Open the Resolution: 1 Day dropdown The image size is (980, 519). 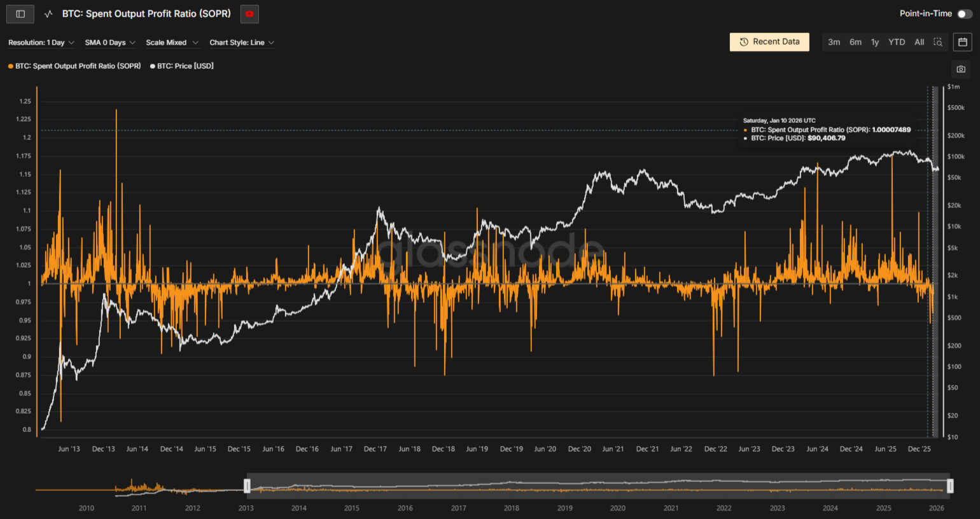tap(41, 43)
